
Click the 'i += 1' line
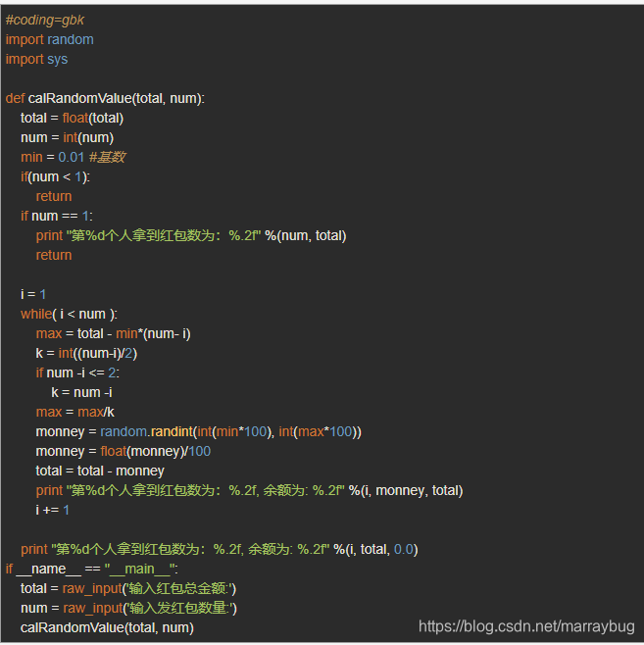tap(52, 510)
